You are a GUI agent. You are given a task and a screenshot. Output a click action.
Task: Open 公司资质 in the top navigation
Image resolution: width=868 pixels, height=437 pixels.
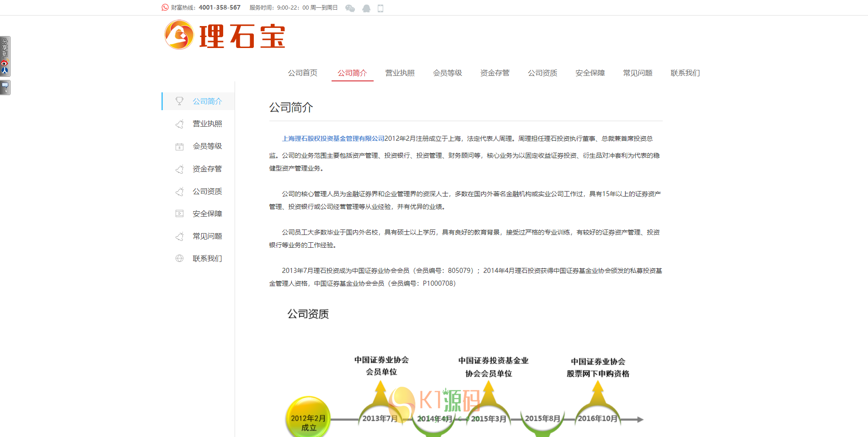click(543, 73)
